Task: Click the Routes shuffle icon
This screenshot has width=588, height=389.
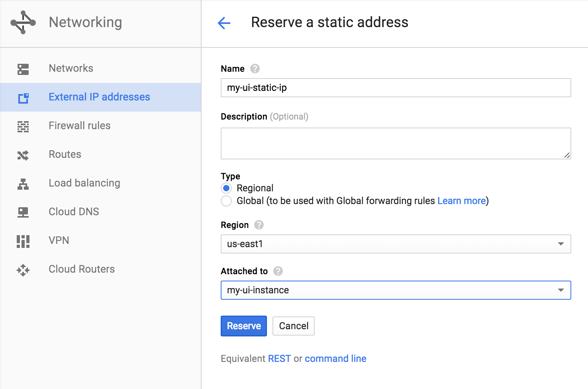Action: (23, 155)
